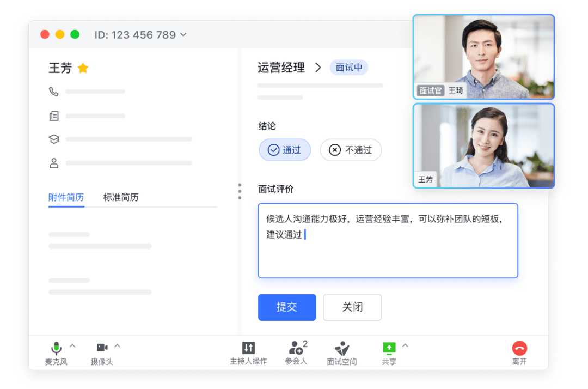The height and width of the screenshot is (389, 588).
Task: Expand camera options arrow
Action: tap(118, 346)
